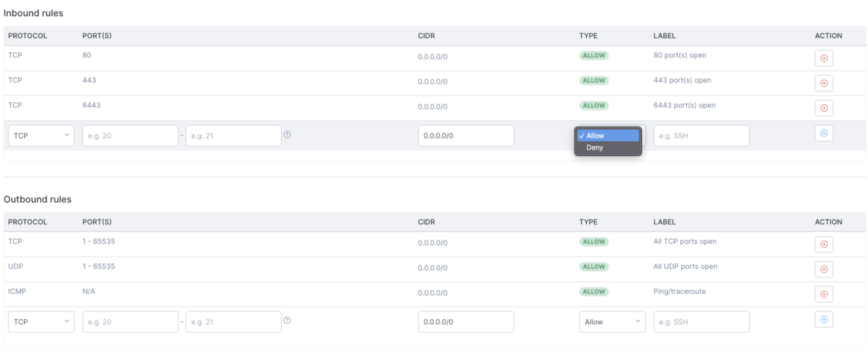
Task: Select Allow in the open type menu
Action: pos(608,136)
